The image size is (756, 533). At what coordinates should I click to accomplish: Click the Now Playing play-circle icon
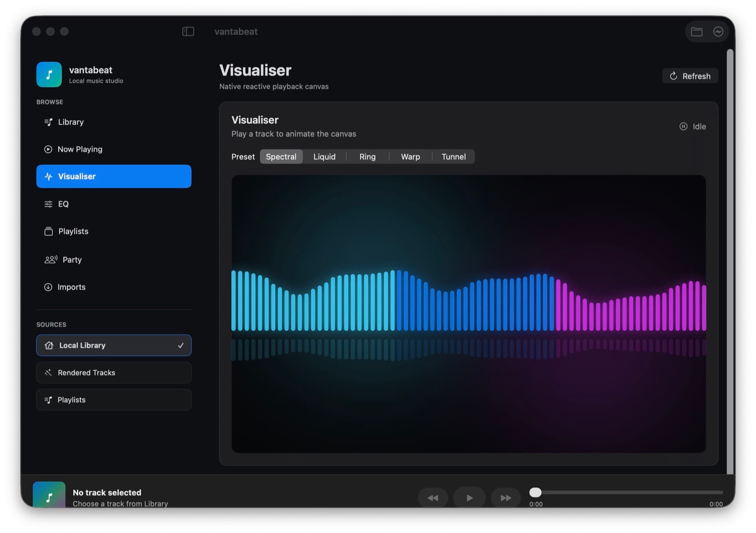click(x=48, y=149)
